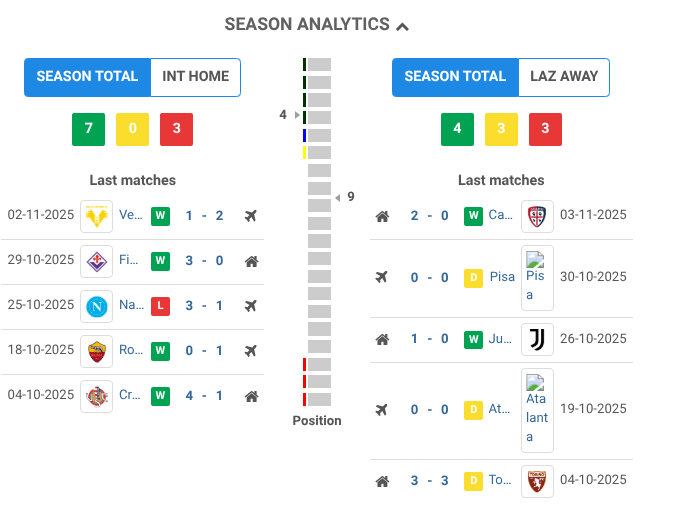Open the Pisa team link
678x507 pixels.
tap(502, 277)
